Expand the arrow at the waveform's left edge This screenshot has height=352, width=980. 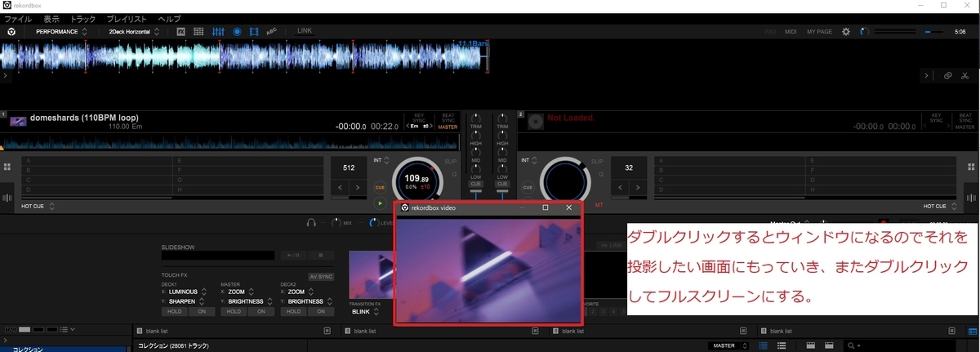(x=5, y=75)
